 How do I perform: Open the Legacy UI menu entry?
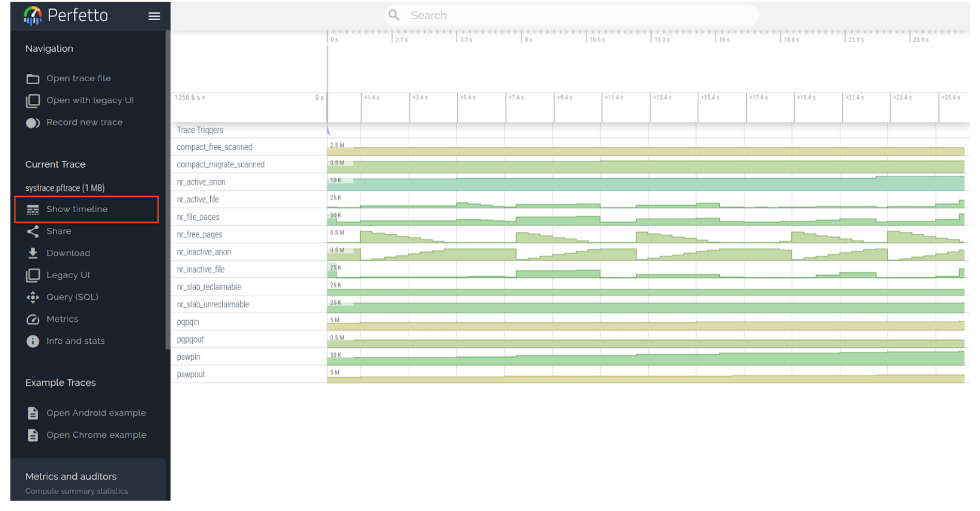coord(68,275)
